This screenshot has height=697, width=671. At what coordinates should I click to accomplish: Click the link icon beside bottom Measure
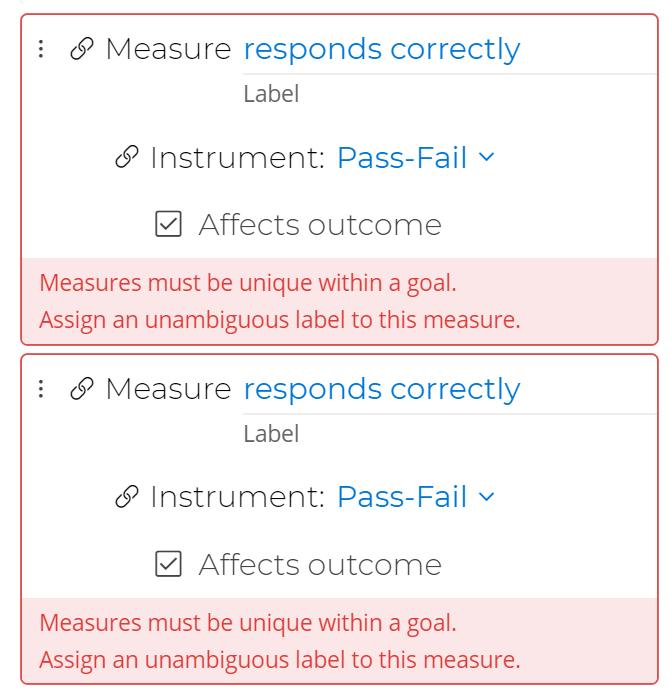pos(82,389)
